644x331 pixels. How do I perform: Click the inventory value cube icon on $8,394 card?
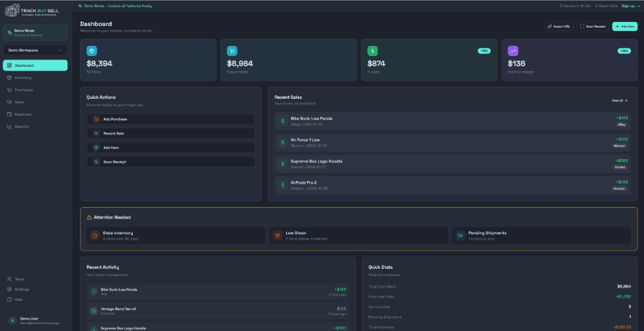point(92,51)
